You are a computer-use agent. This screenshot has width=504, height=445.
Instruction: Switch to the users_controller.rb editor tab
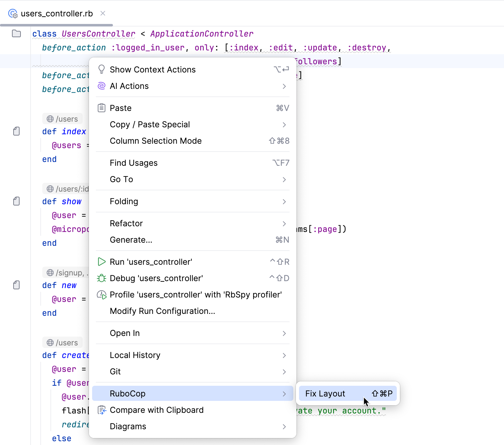point(57,14)
